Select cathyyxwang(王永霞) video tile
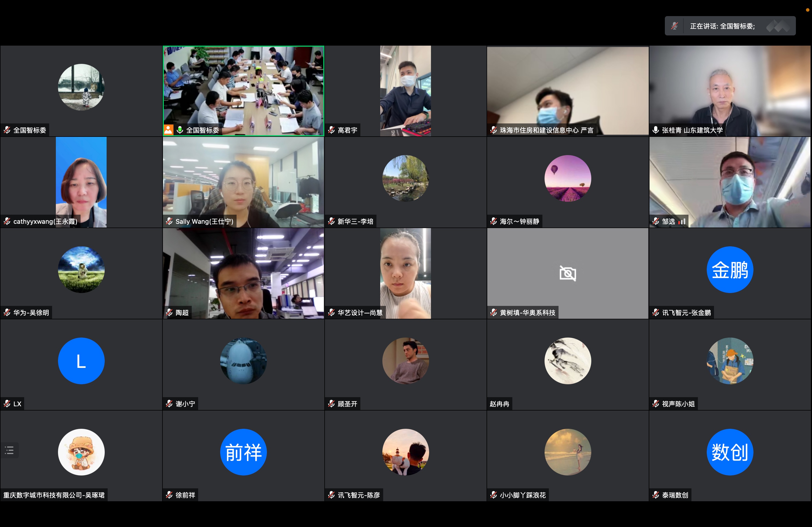The height and width of the screenshot is (527, 812). point(81,182)
